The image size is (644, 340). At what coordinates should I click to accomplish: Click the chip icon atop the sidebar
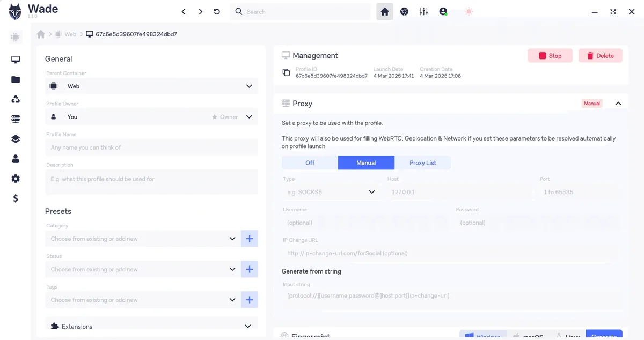(15, 38)
